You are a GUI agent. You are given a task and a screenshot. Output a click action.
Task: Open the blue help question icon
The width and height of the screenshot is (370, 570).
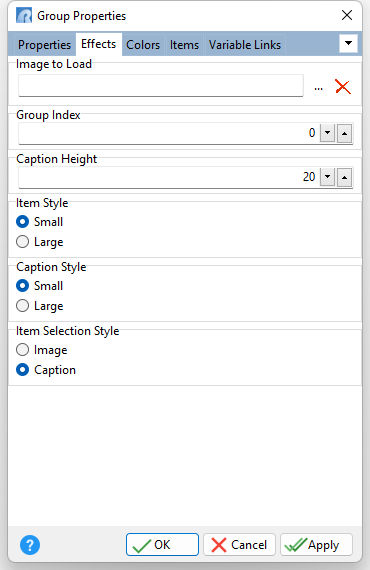point(30,545)
